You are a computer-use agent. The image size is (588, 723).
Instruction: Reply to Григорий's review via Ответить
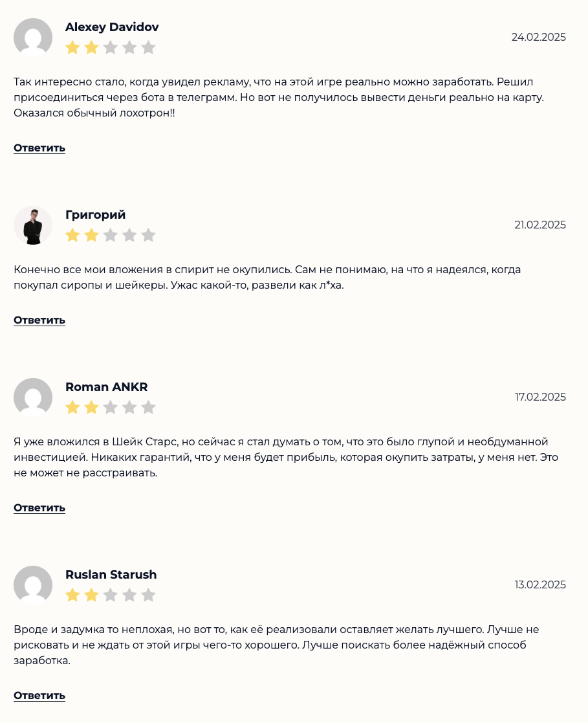click(x=39, y=320)
